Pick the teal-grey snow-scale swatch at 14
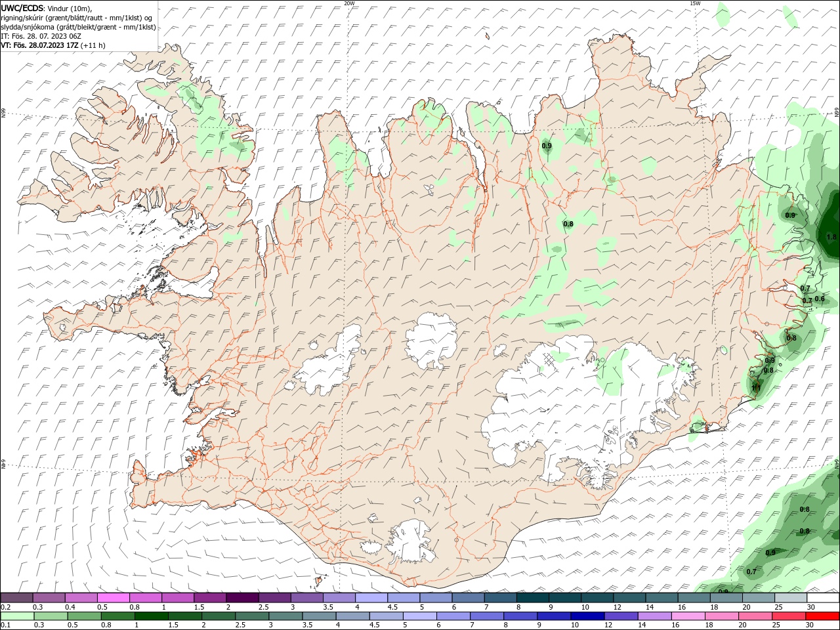This screenshot has height=630, width=840. point(662,598)
